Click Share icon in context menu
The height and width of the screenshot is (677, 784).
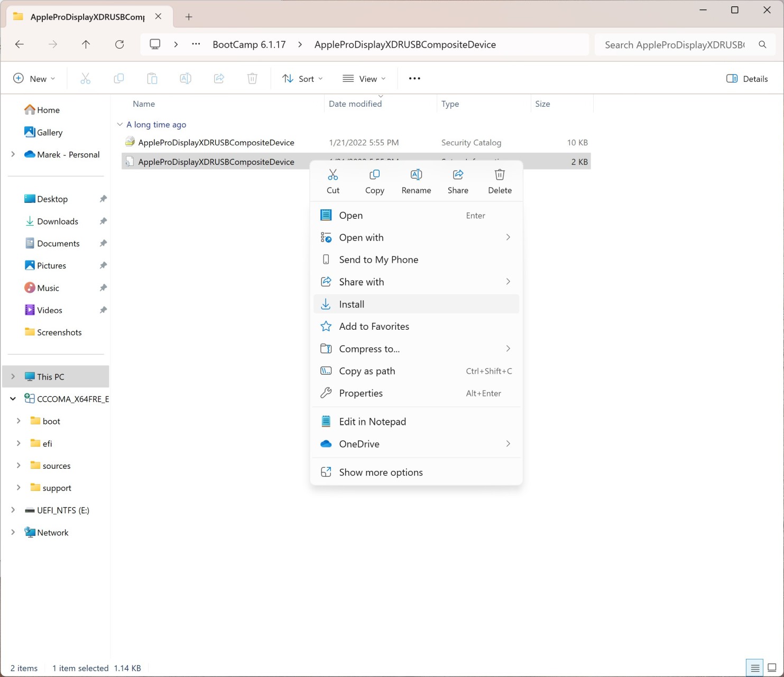coord(458,174)
